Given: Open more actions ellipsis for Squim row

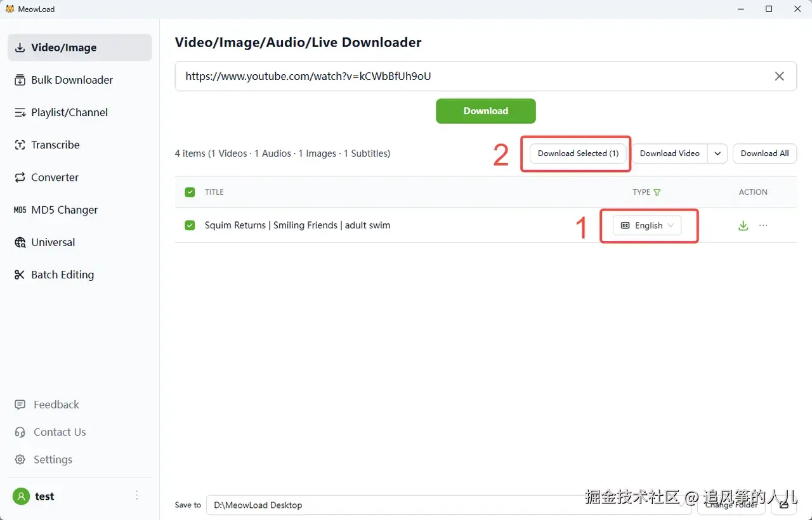Looking at the screenshot, I should (x=763, y=226).
